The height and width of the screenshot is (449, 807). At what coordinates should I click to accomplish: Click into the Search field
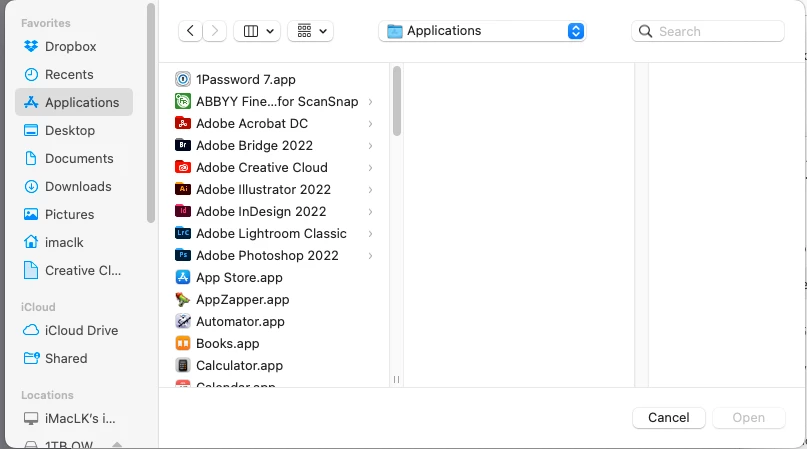tap(708, 31)
